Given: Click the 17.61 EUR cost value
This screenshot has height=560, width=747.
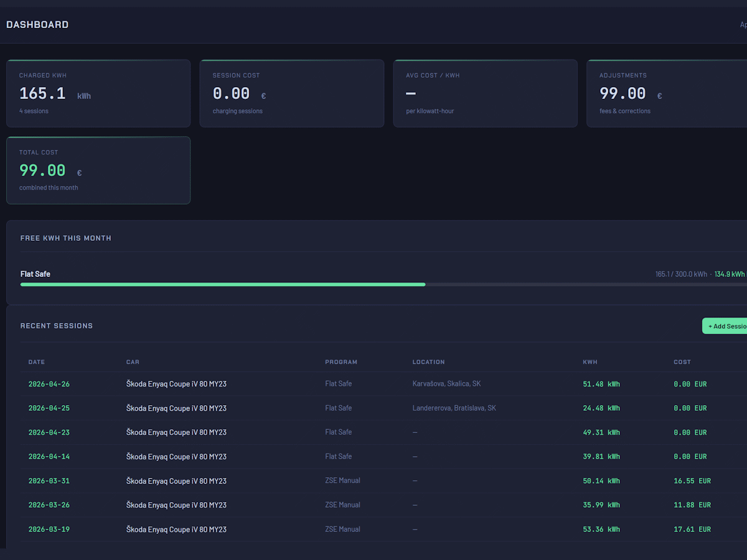Looking at the screenshot, I should click(x=692, y=530).
